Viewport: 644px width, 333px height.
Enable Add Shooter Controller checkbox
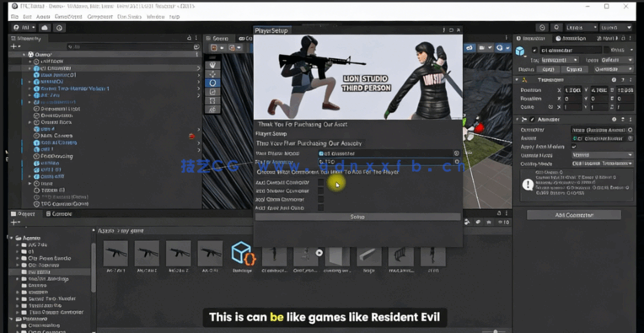321,191
